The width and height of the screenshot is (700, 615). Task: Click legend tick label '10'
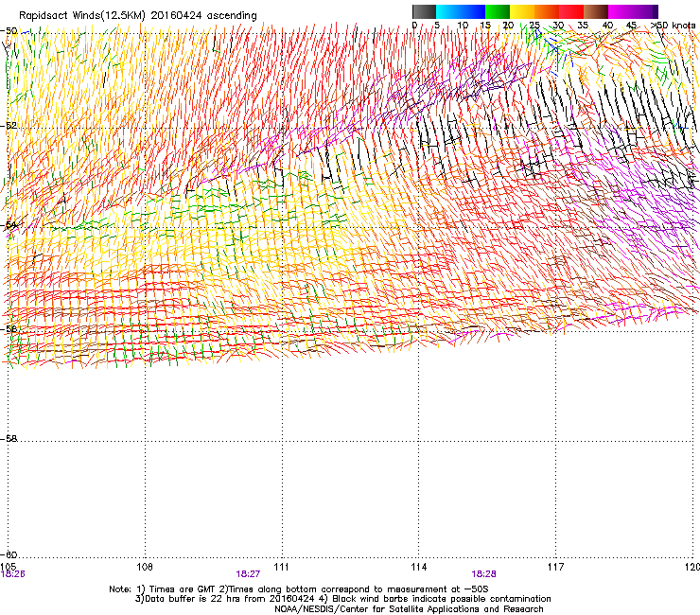(x=463, y=25)
